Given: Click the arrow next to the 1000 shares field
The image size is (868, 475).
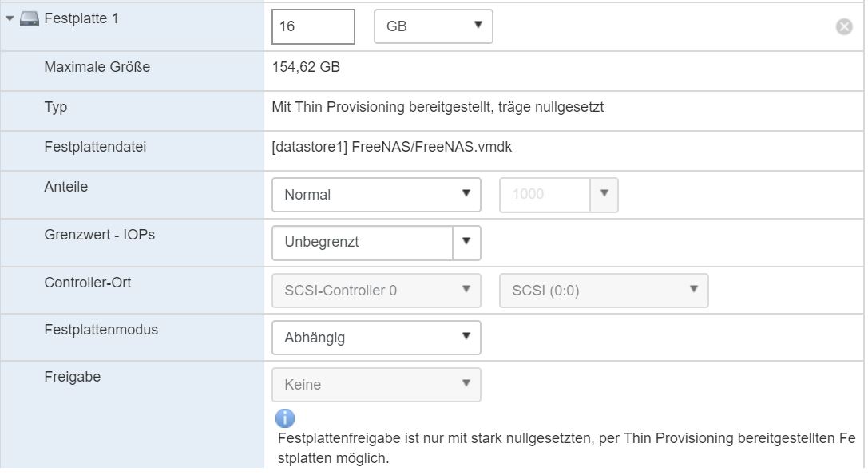Looking at the screenshot, I should [604, 194].
